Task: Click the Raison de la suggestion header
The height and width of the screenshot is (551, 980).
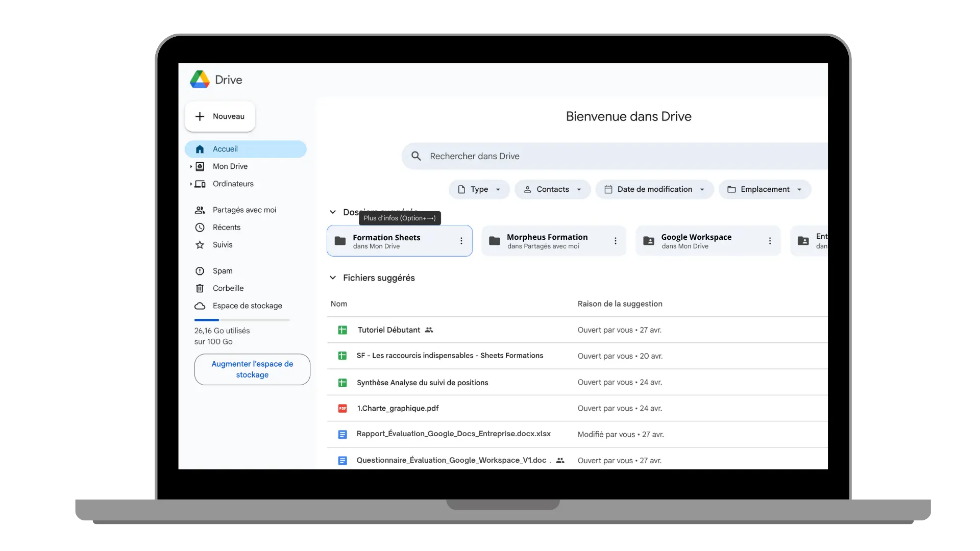Action: 620,304
